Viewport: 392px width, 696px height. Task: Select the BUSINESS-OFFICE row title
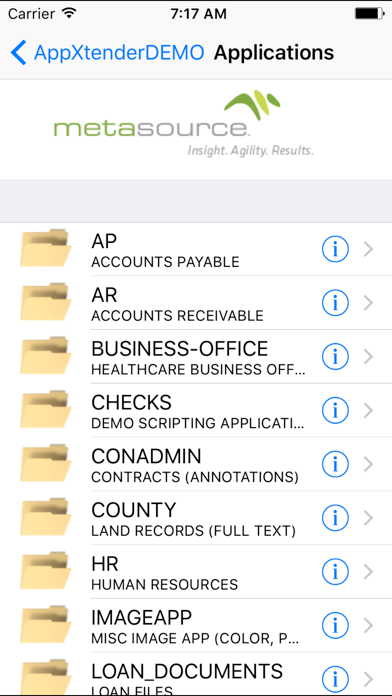coord(179,349)
